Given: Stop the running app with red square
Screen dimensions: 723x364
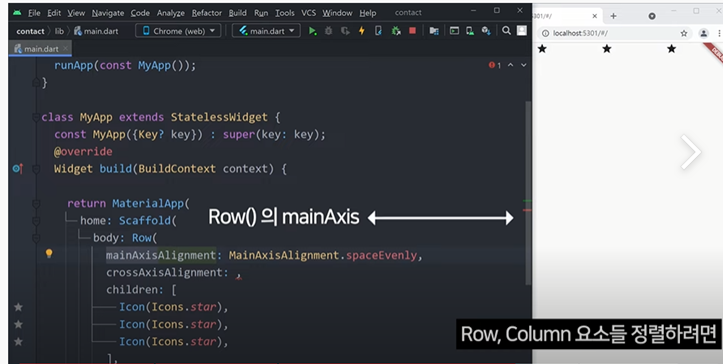Looking at the screenshot, I should [x=413, y=31].
